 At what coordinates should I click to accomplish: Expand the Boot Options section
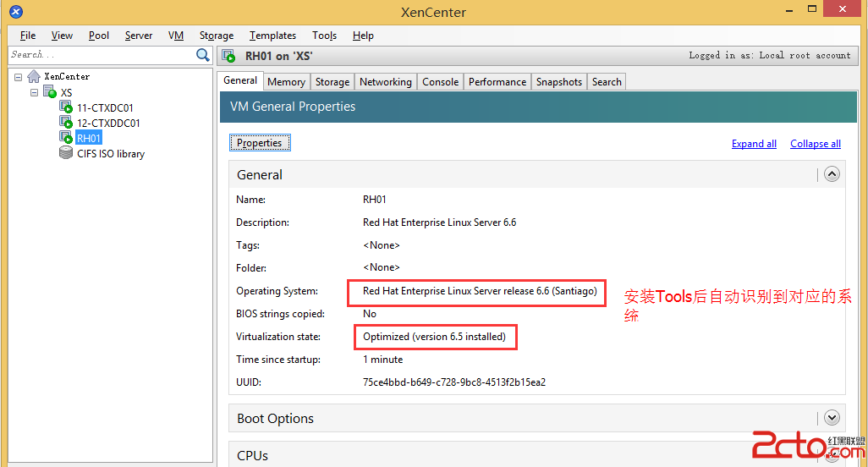[832, 418]
